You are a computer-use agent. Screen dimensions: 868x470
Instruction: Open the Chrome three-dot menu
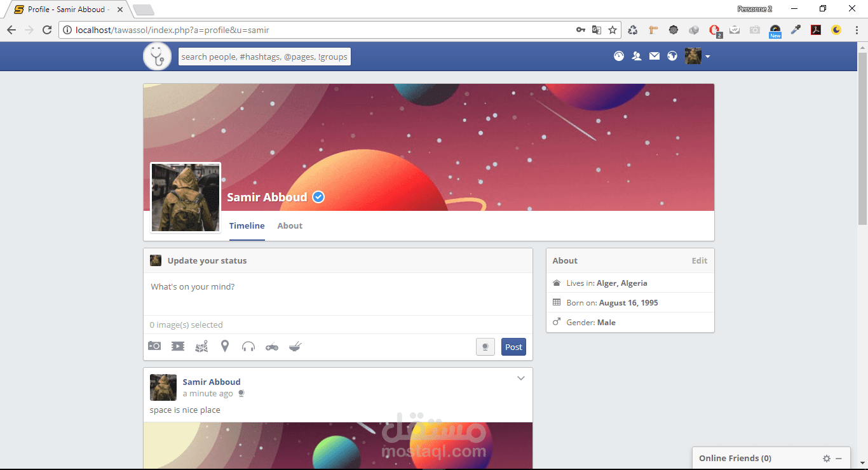click(x=856, y=30)
